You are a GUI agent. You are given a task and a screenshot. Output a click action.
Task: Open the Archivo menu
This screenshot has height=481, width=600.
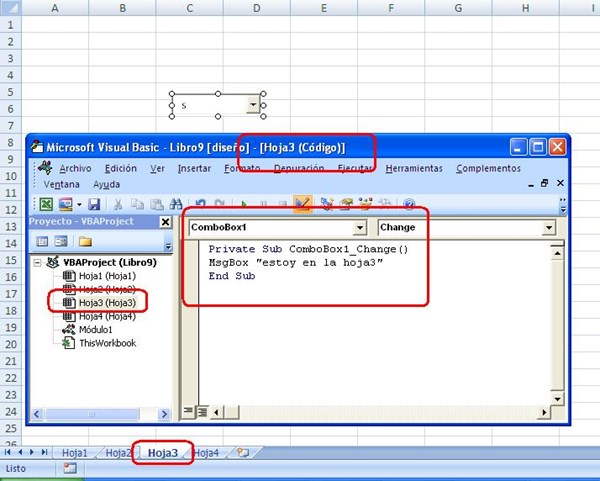click(75, 168)
